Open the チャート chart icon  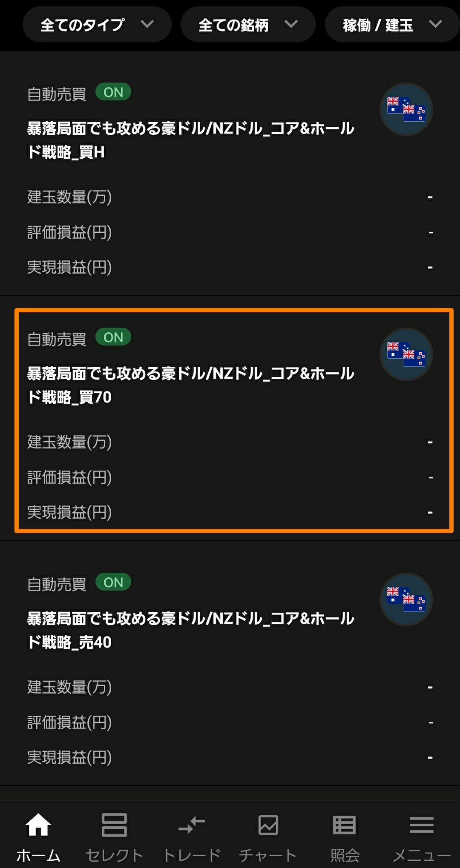[x=268, y=825]
